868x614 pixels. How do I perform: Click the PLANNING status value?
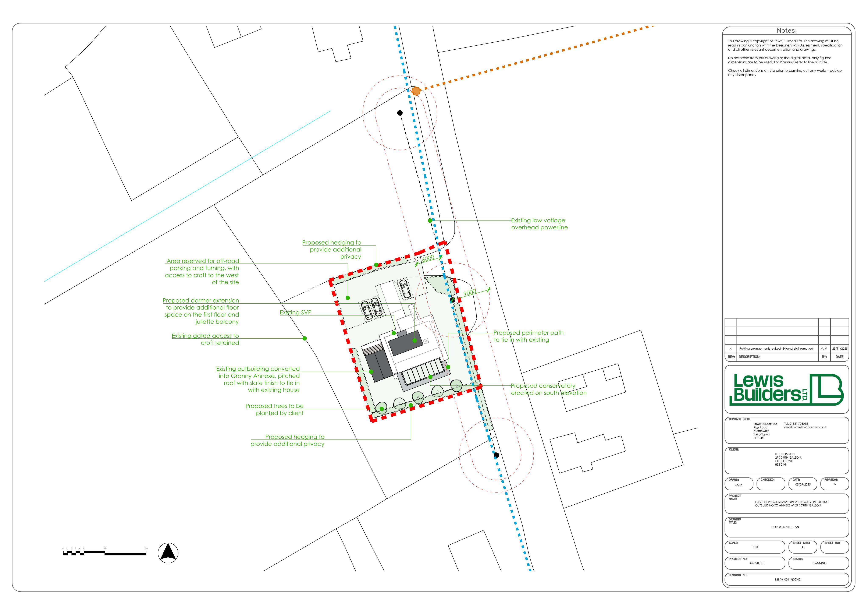(x=819, y=563)
